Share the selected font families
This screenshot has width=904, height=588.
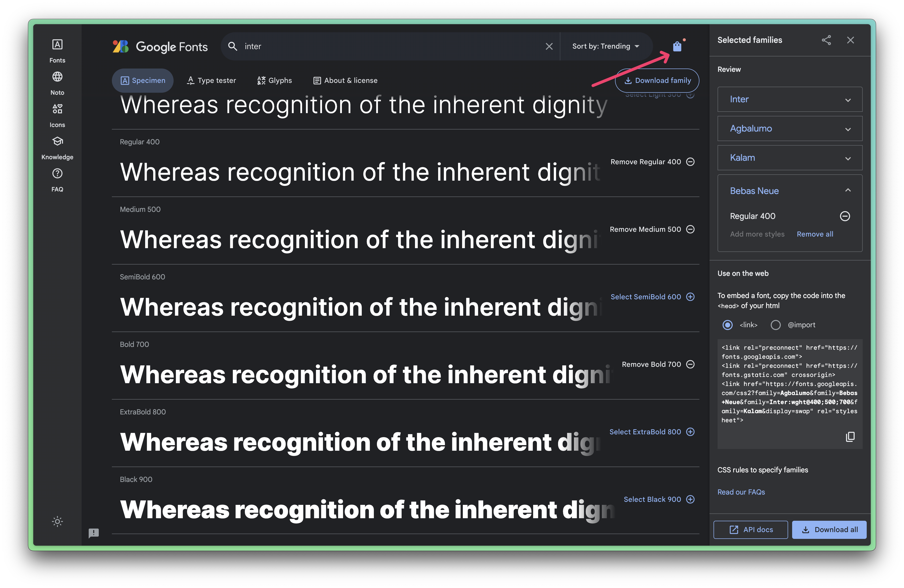tap(826, 40)
